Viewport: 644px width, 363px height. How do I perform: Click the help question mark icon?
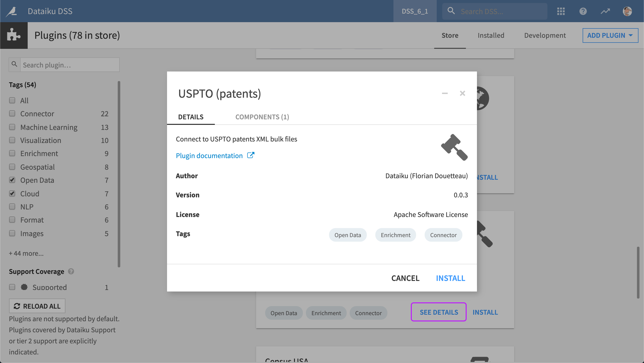pyautogui.click(x=583, y=11)
